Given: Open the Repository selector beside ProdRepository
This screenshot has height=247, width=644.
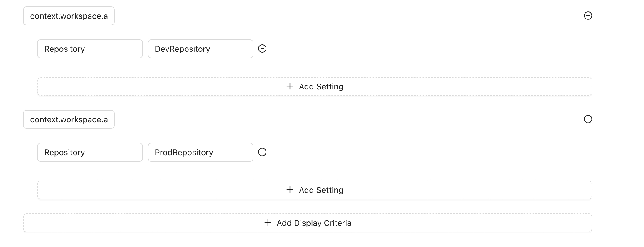Looking at the screenshot, I should (x=90, y=152).
